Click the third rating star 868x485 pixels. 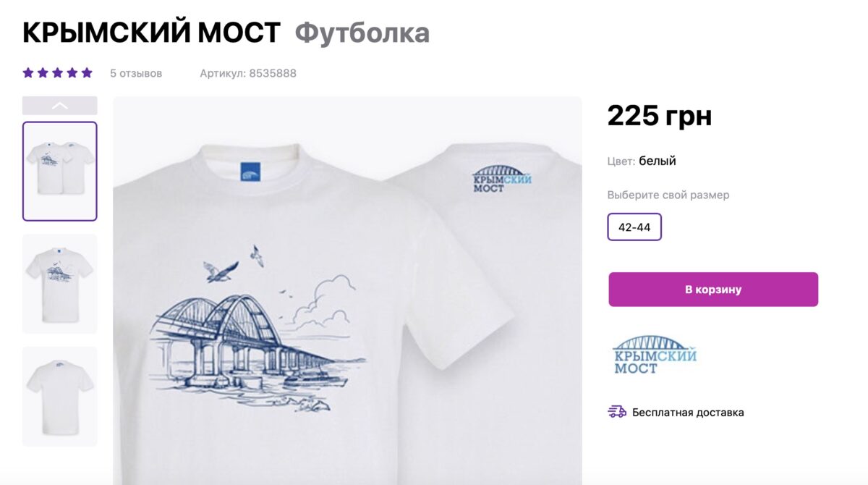point(58,73)
